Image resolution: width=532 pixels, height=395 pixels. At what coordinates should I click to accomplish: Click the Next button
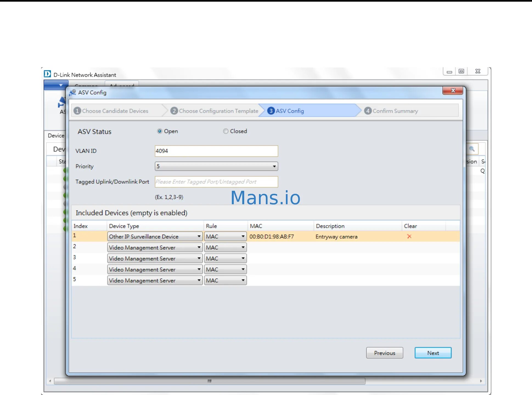(433, 353)
